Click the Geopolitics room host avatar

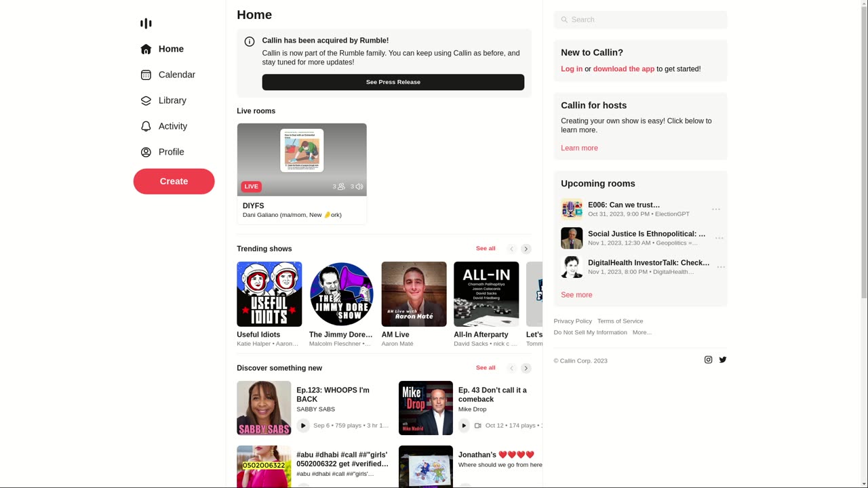tap(572, 238)
